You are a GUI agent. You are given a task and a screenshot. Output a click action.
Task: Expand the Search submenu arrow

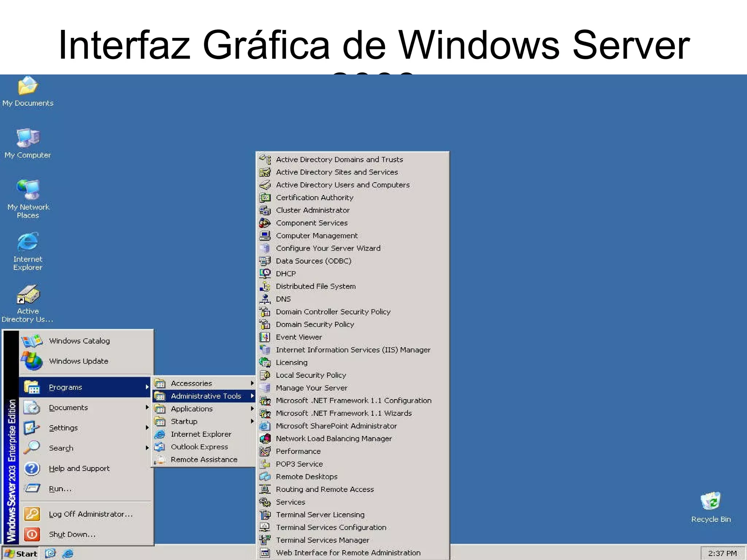click(147, 448)
